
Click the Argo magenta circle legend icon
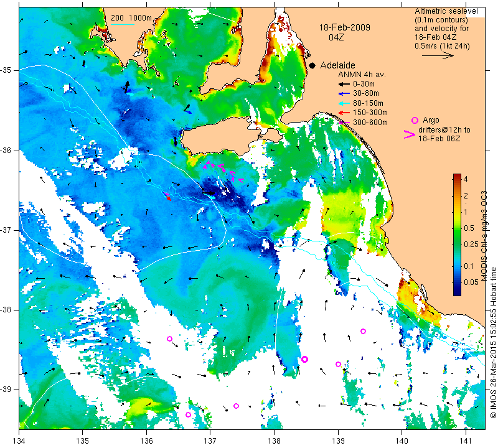point(415,120)
